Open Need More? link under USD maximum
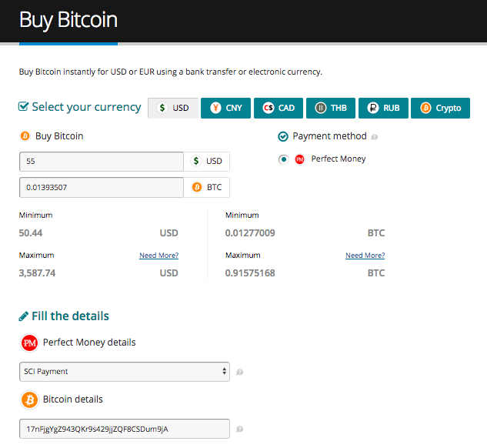This screenshot has width=487, height=448. coord(158,256)
